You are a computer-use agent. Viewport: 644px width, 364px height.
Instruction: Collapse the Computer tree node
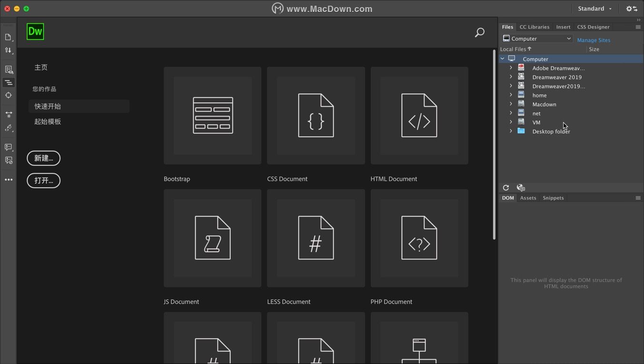click(x=502, y=59)
